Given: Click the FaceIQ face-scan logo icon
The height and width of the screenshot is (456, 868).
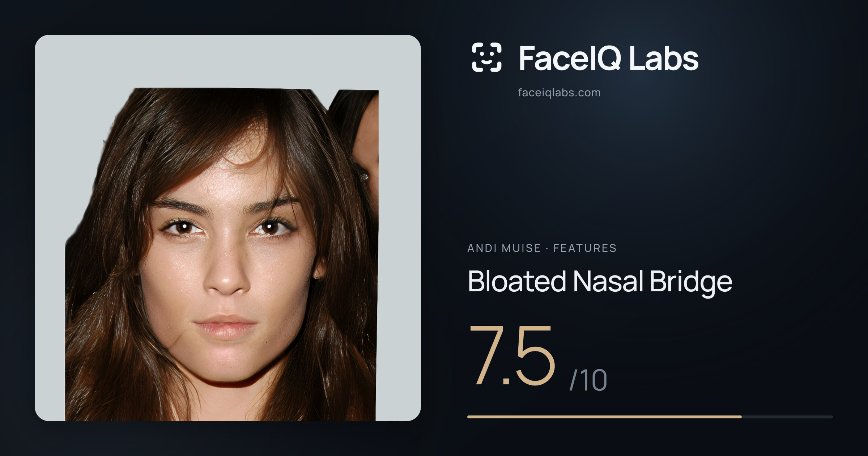Looking at the screenshot, I should point(487,57).
